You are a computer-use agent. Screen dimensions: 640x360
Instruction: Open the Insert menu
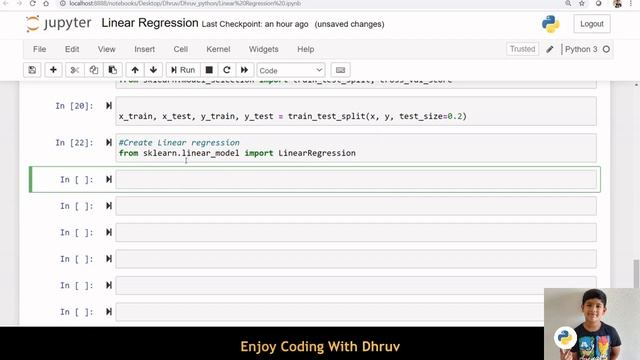pos(144,49)
